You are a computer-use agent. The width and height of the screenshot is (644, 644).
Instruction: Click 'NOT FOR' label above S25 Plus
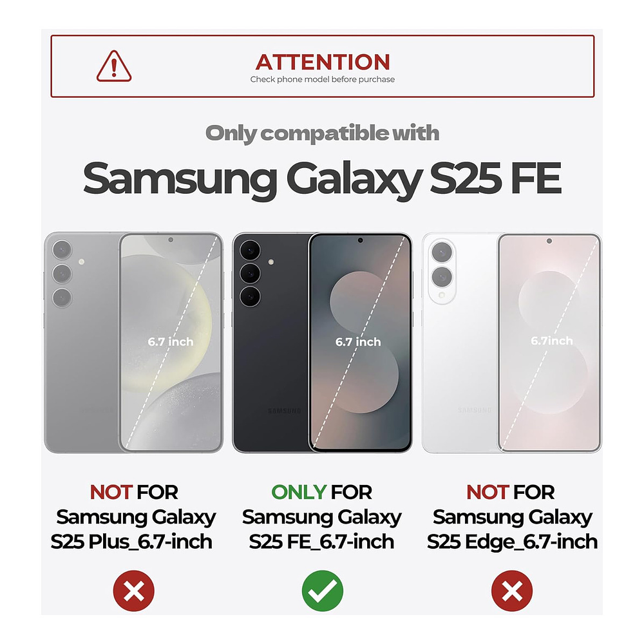[134, 492]
